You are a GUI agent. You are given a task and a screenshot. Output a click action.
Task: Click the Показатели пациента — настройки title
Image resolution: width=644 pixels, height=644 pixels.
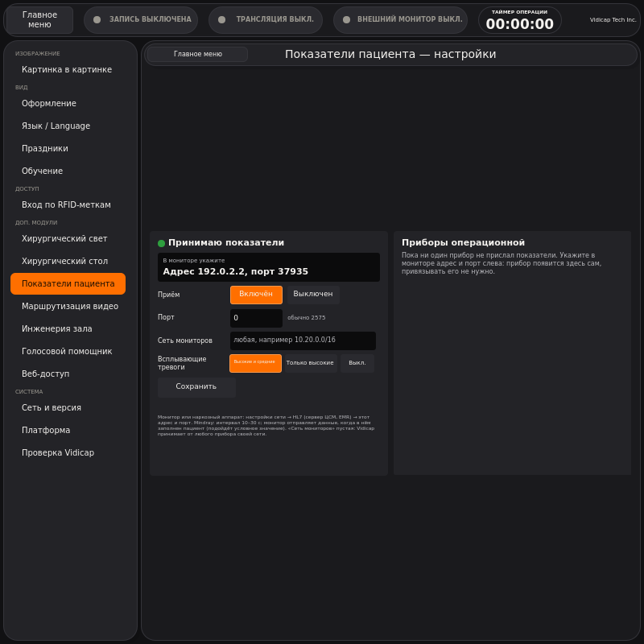pos(390,54)
